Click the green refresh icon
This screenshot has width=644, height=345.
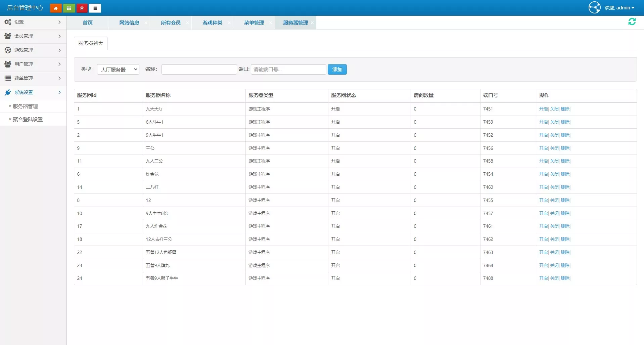[x=632, y=22]
